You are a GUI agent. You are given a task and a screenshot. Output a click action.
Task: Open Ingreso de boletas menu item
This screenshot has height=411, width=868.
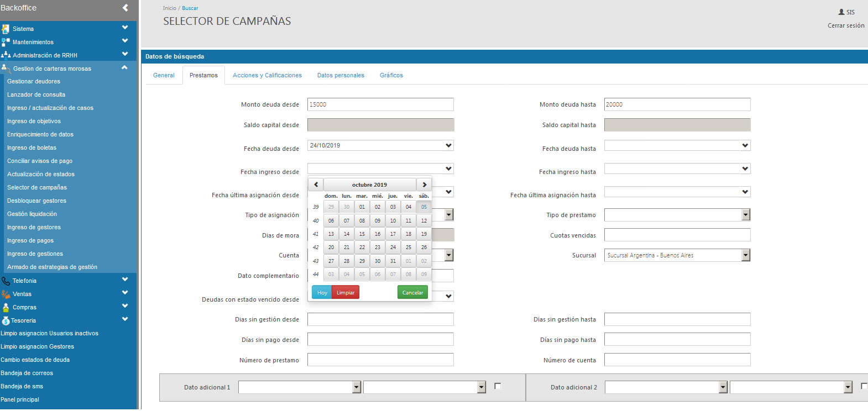pos(32,147)
